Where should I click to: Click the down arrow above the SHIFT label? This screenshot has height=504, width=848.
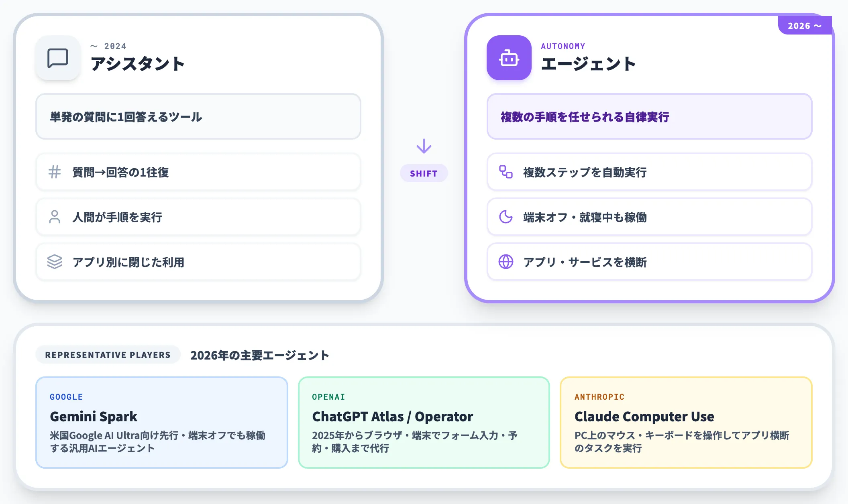424,146
